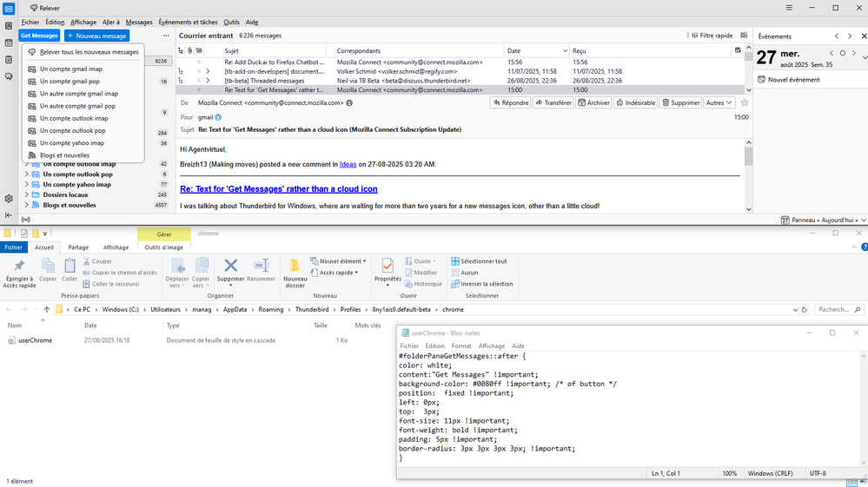Select 'Un compte gmail imap' from Get Messages menu
This screenshot has width=868, height=487.
(x=70, y=69)
